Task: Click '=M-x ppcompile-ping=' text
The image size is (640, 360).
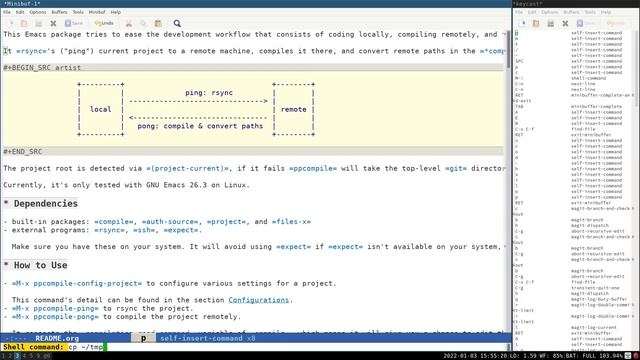Action: [55, 309]
